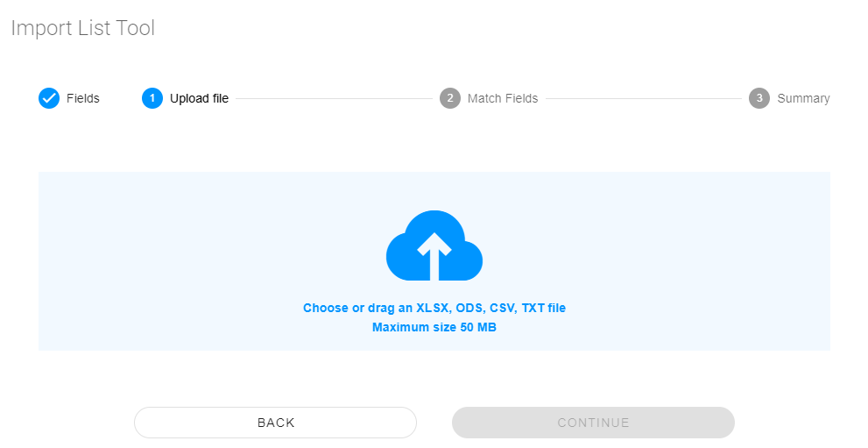
Task: Click the step 2 number badge
Action: [450, 98]
